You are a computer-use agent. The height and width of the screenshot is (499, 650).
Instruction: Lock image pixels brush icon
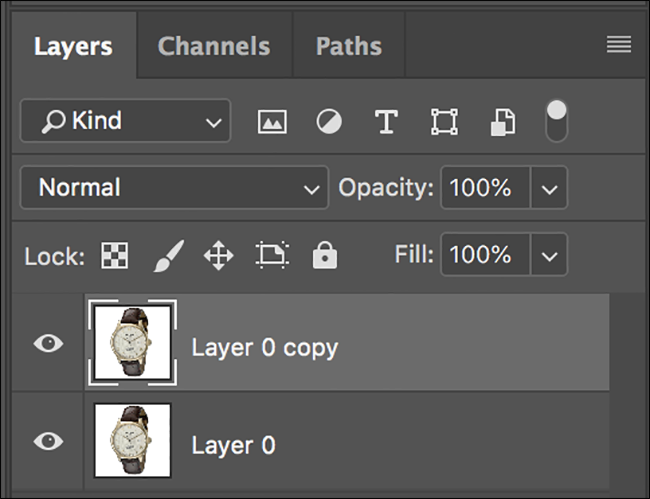[x=169, y=256]
